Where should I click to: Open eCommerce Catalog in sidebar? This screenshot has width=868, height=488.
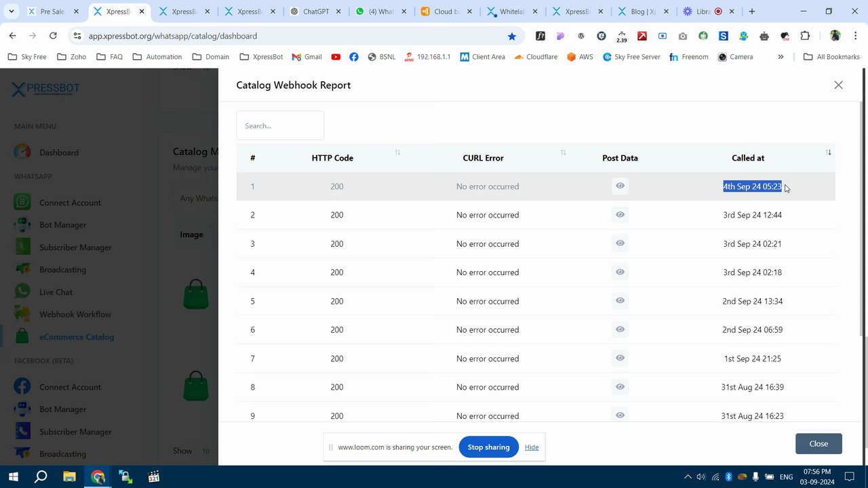coord(77,337)
